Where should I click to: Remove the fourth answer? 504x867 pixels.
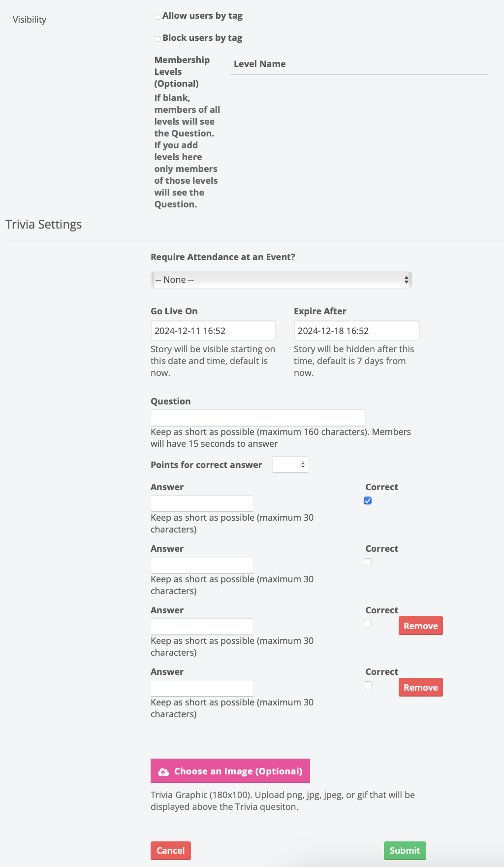tap(420, 688)
